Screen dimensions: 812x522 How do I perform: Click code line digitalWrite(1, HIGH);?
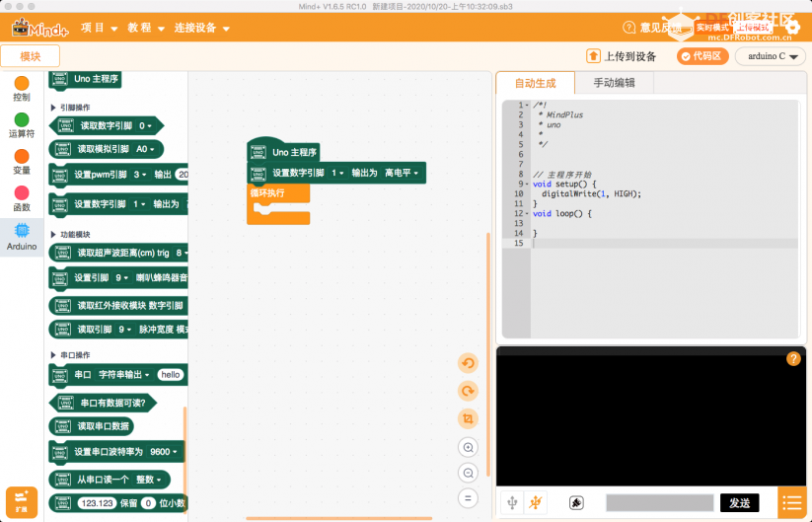[591, 193]
